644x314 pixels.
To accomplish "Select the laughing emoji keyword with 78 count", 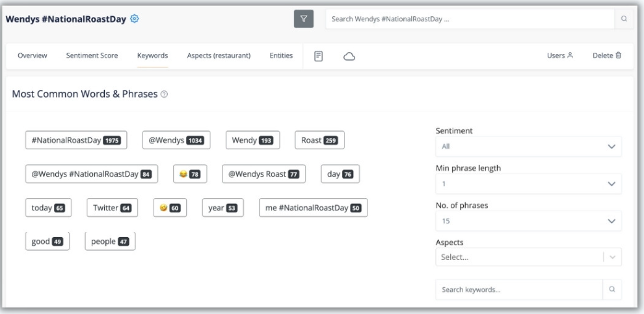I will point(188,174).
